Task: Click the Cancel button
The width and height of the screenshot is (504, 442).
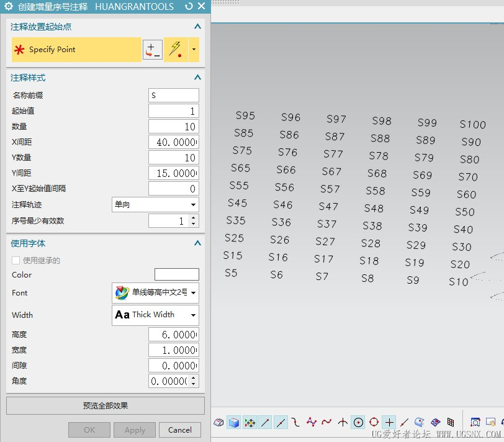Action: pos(180,430)
